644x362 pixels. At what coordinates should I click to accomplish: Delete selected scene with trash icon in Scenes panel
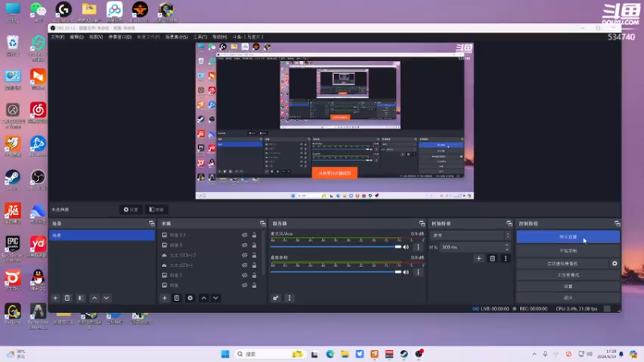tap(68, 298)
